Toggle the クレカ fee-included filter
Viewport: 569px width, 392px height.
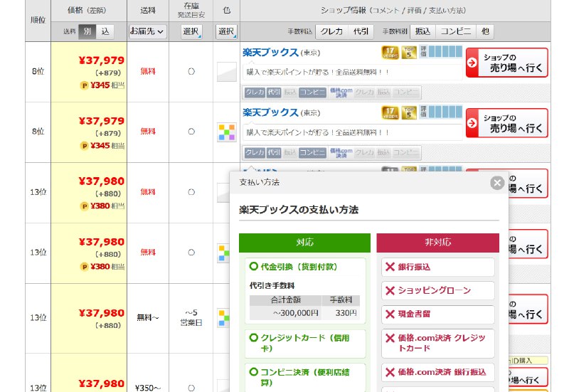tap(331, 31)
